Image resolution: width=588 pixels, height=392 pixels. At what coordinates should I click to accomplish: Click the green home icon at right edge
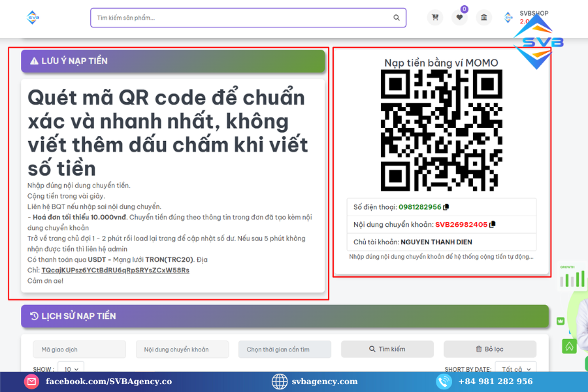coord(569,346)
